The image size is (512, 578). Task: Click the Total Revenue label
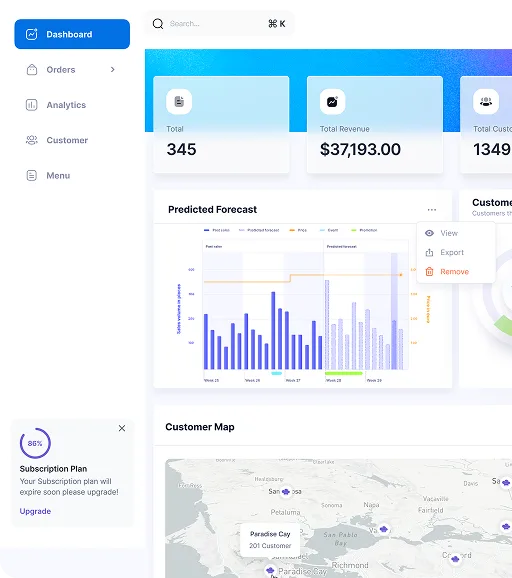point(345,129)
